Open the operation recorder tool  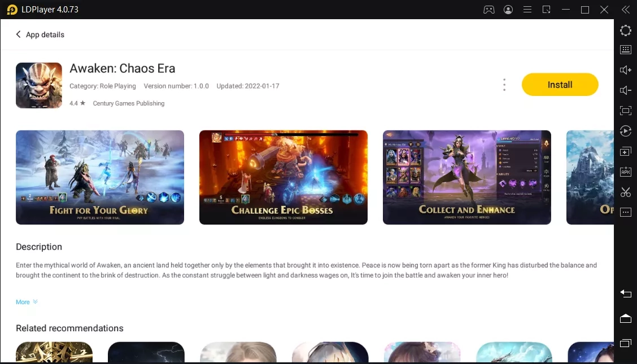tap(626, 131)
